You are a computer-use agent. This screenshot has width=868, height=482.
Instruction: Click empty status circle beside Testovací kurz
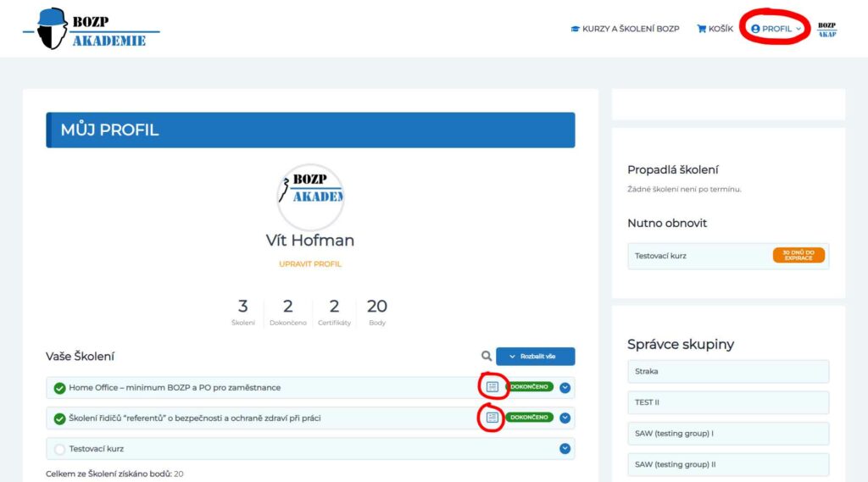[59, 449]
